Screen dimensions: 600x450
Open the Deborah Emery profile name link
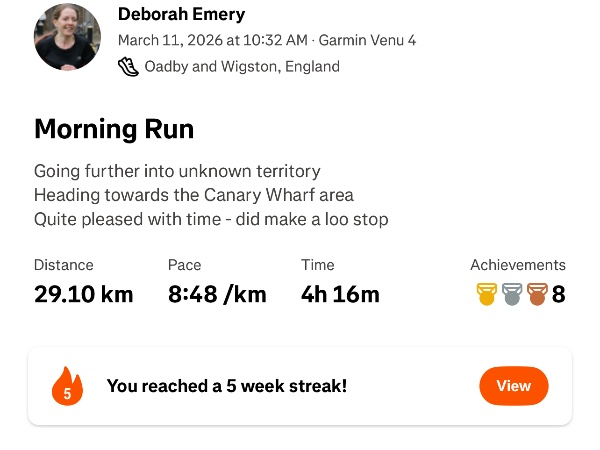[181, 14]
